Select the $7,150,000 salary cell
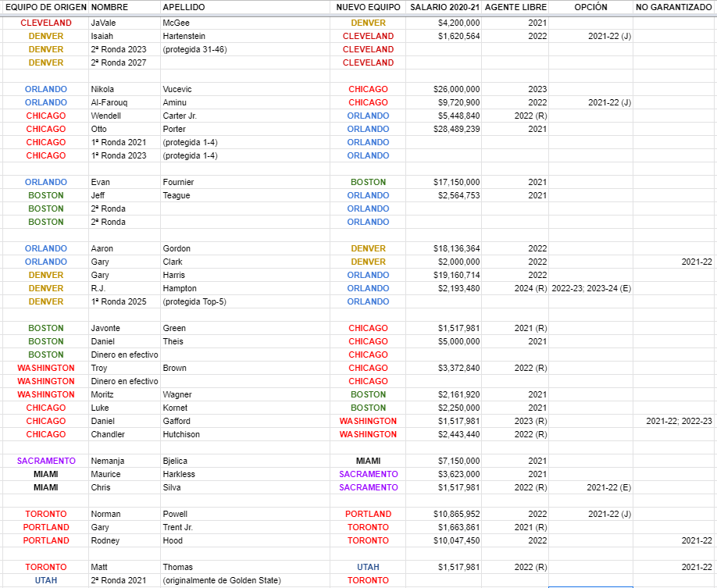717x588 pixels. pyautogui.click(x=444, y=461)
